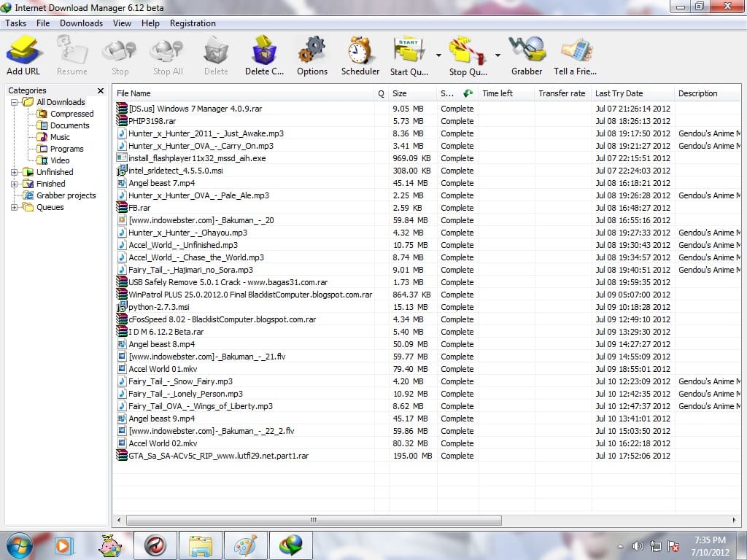Click the IDM icon on the taskbar
The height and width of the screenshot is (560, 747).
point(290,545)
